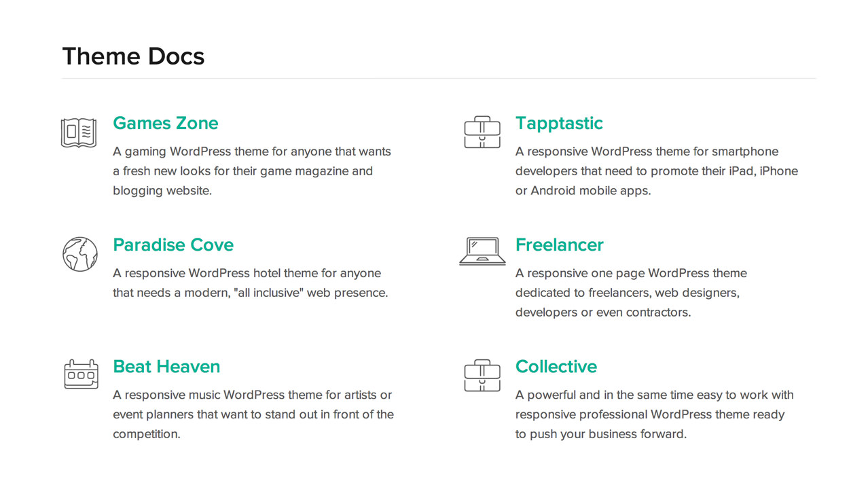Click the briefcase icon next to Collective
The height and width of the screenshot is (502, 868).
click(482, 376)
